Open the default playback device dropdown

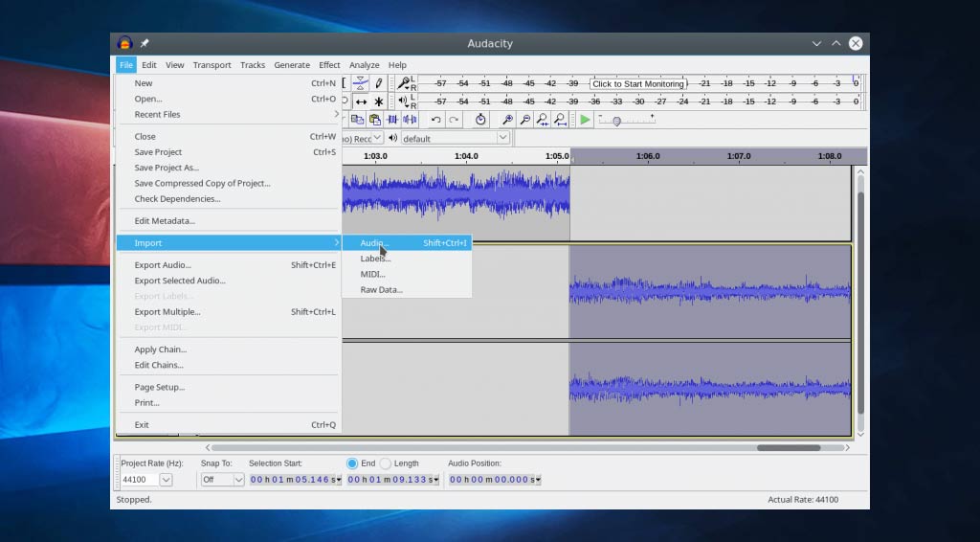tap(502, 138)
